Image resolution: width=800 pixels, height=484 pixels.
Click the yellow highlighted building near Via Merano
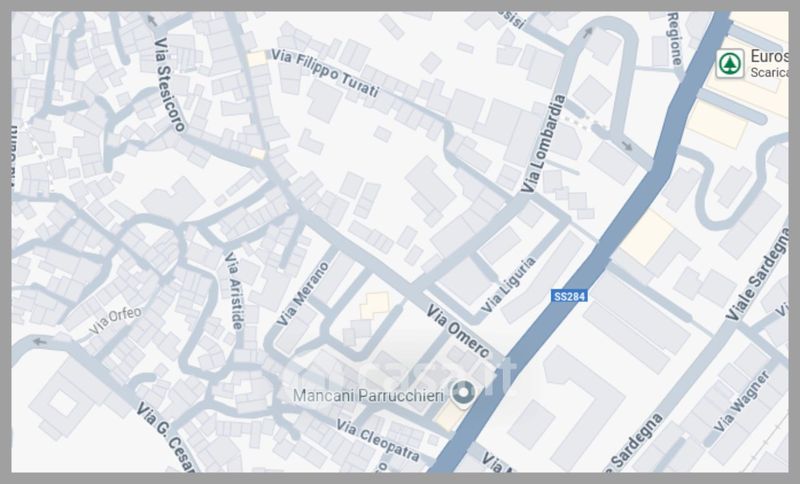pos(375,305)
